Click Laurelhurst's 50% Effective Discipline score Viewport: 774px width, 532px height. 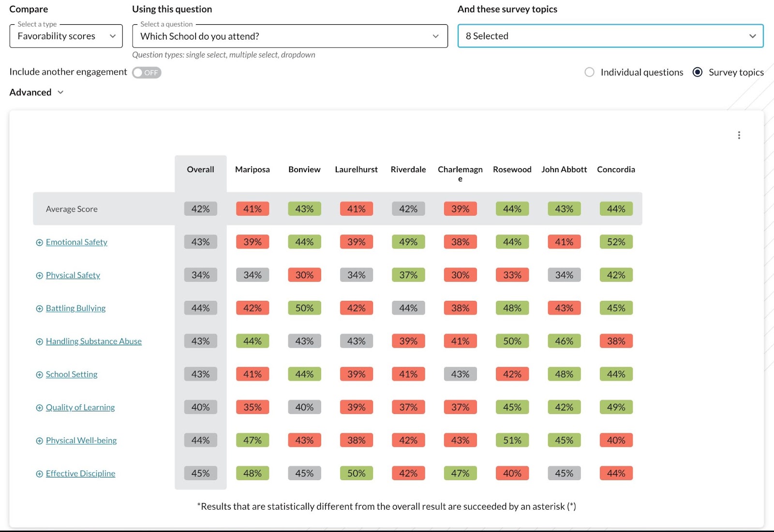coord(357,473)
